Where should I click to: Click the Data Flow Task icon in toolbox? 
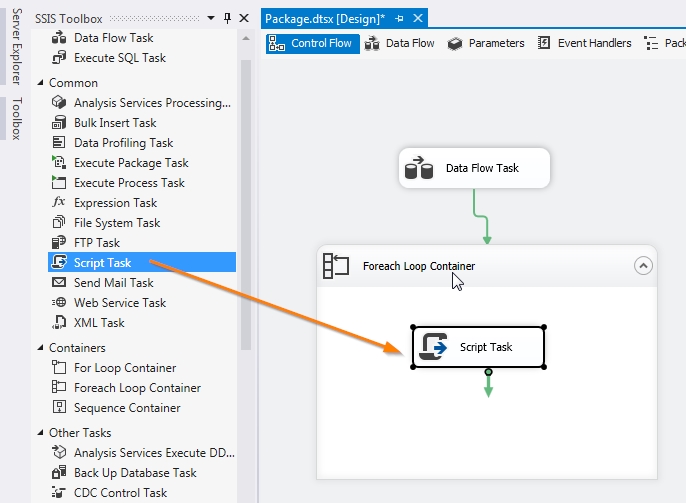59,38
